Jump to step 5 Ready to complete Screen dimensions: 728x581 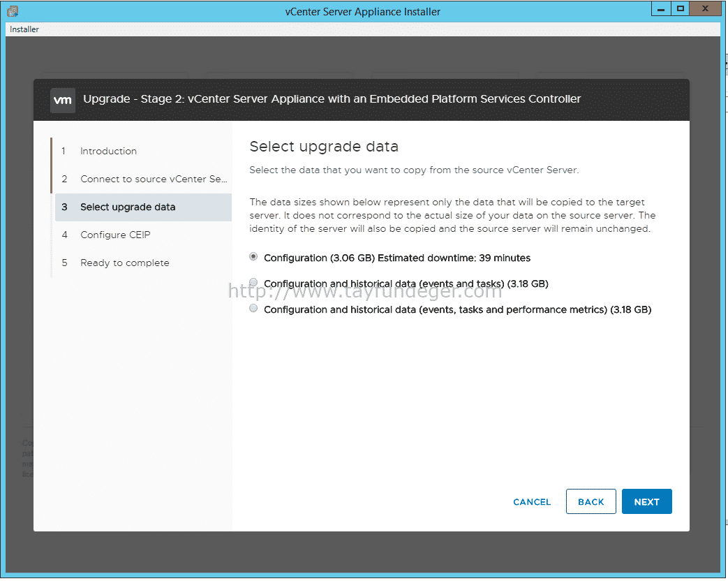[143, 263]
